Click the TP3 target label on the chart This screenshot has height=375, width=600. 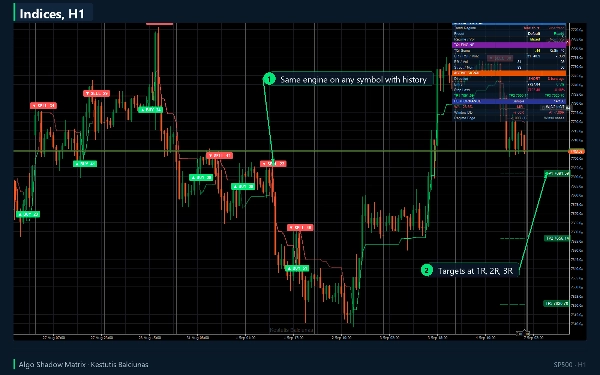tap(557, 303)
